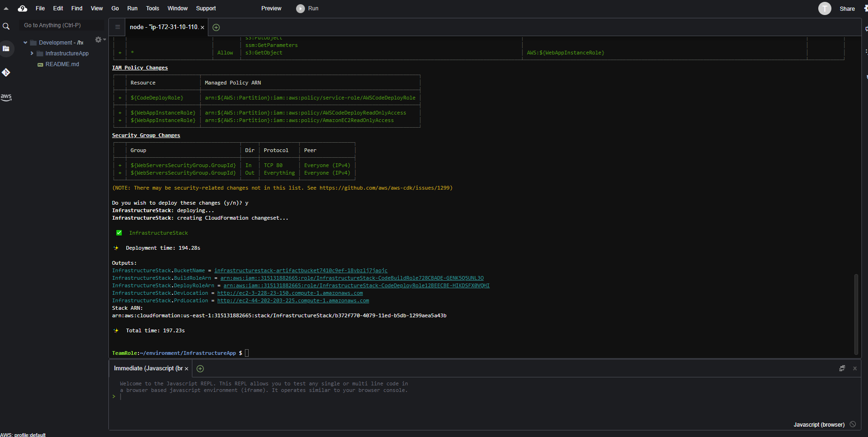Image resolution: width=868 pixels, height=437 pixels.
Task: Maximize the bottom console pane
Action: [842, 368]
